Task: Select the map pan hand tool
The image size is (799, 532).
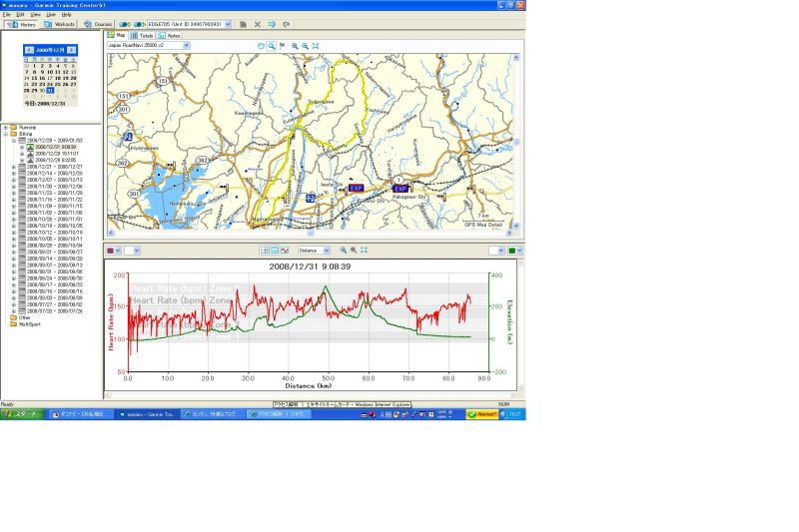Action: pos(261,46)
